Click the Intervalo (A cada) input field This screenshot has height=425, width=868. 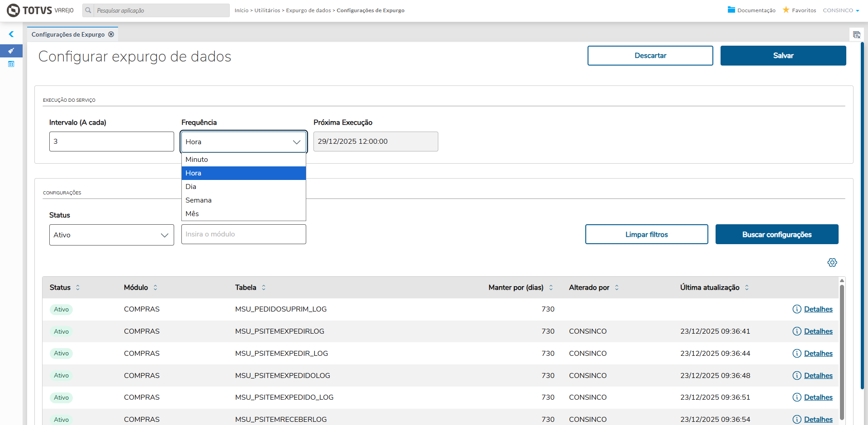point(112,142)
